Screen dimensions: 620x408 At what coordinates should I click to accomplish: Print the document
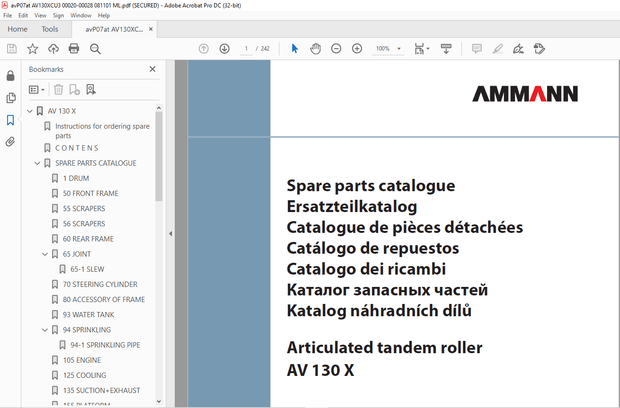point(74,49)
